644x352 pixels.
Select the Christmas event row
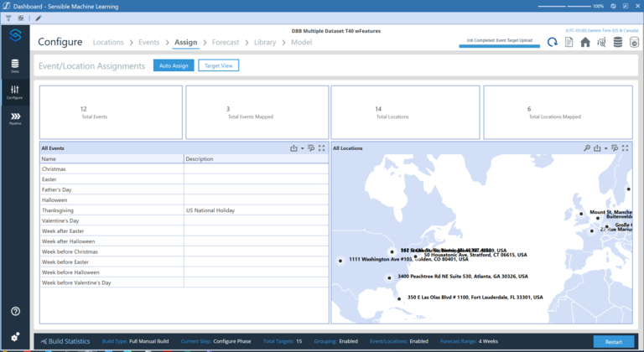pyautogui.click(x=184, y=168)
